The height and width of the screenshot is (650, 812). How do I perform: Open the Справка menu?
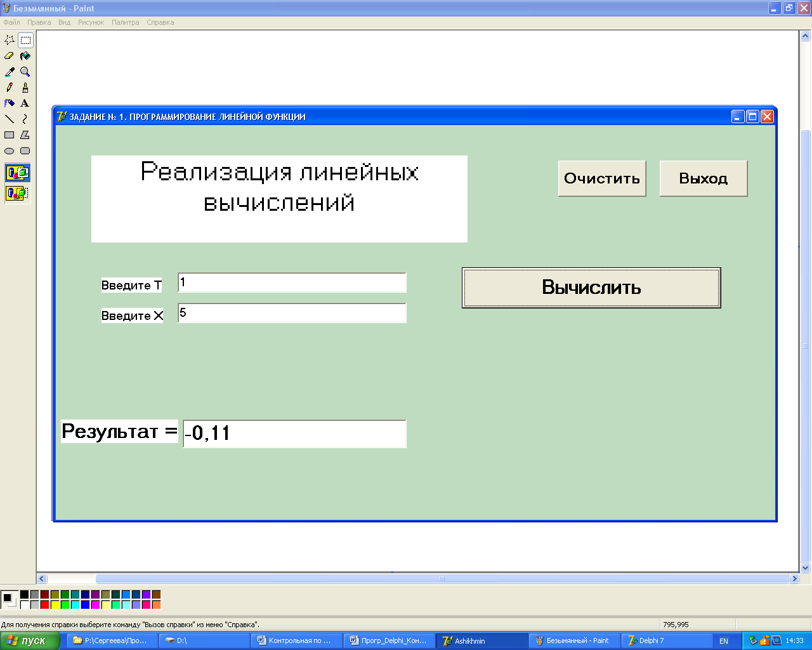[x=160, y=22]
